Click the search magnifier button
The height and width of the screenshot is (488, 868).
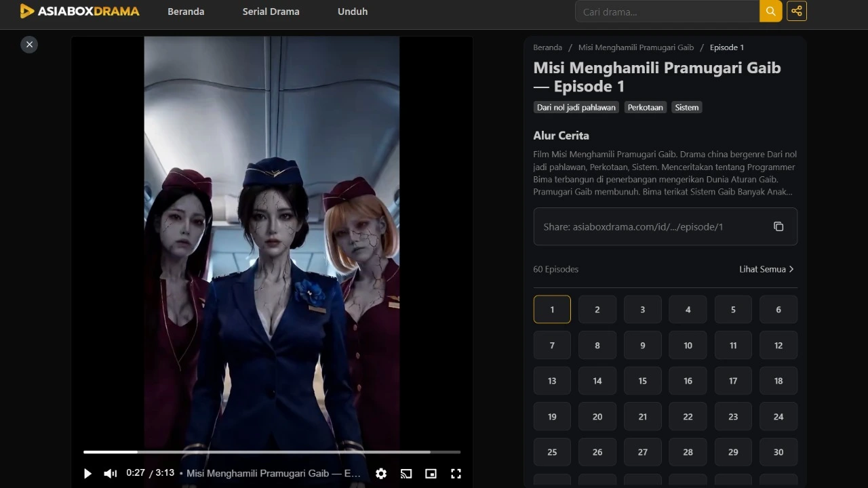click(770, 12)
